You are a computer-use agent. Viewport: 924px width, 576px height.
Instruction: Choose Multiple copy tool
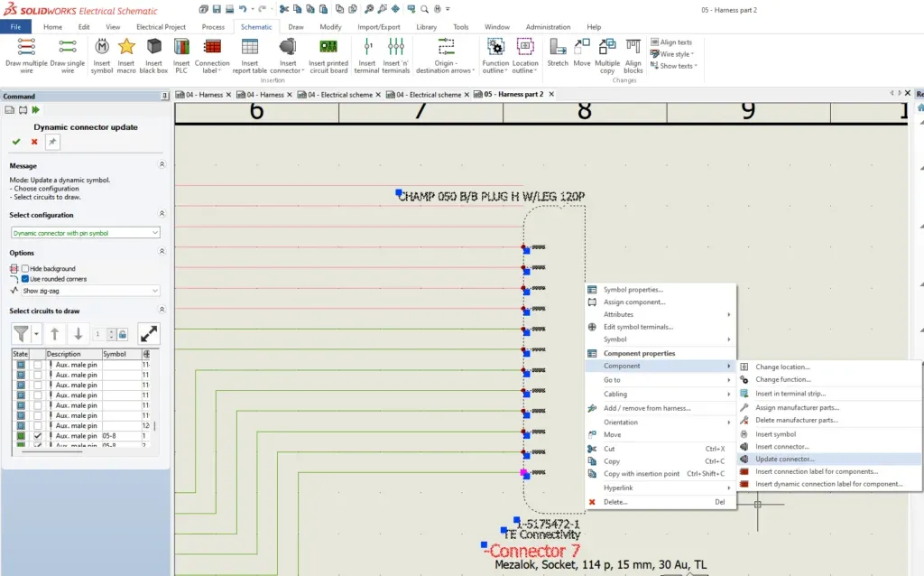pyautogui.click(x=607, y=55)
